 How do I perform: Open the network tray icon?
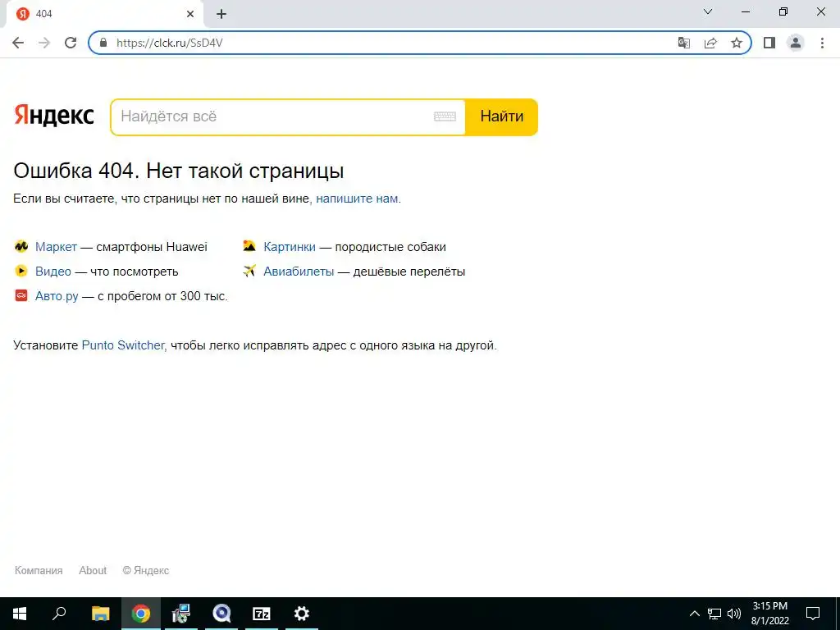point(714,614)
